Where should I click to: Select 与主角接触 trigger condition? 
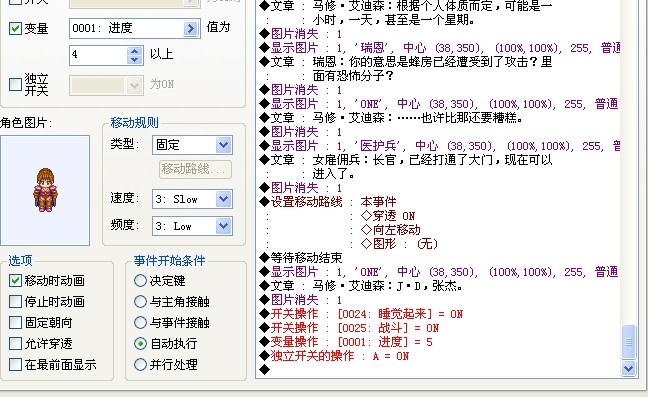pyautogui.click(x=141, y=302)
